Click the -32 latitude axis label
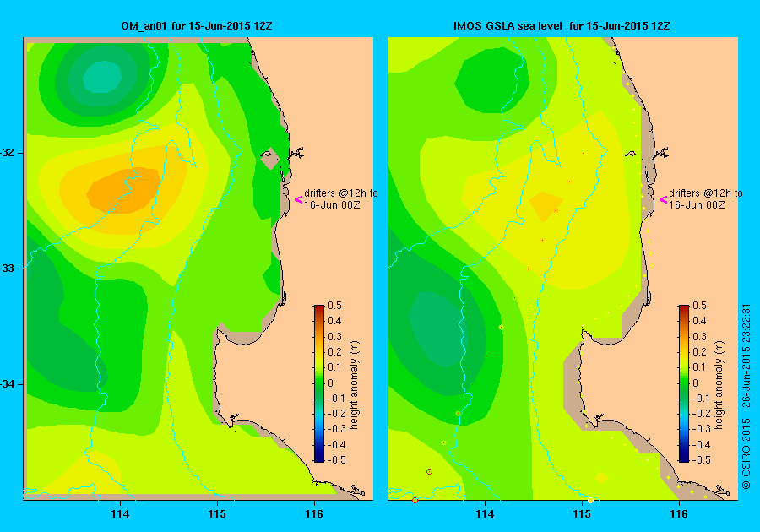This screenshot has height=532, width=760. pos(6,153)
